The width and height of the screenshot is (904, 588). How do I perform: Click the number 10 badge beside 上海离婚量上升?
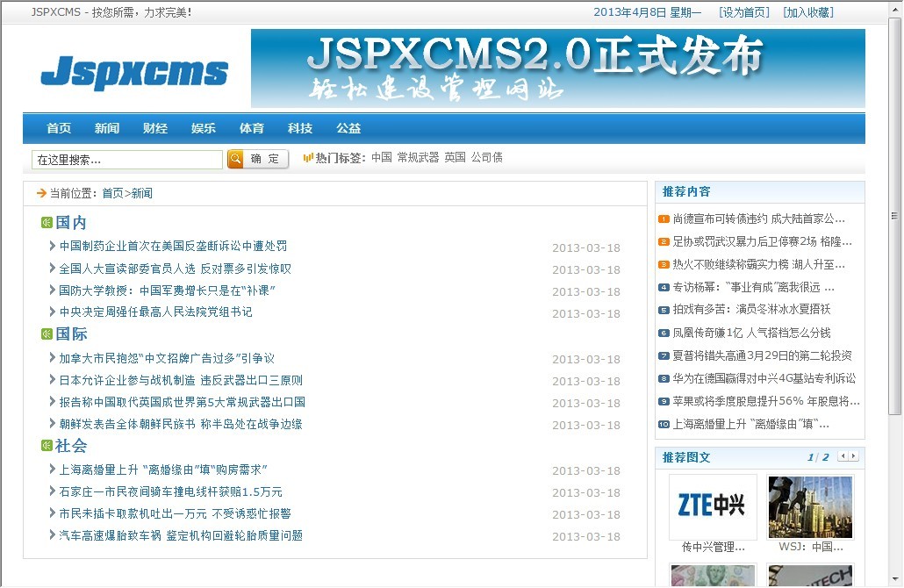point(664,424)
